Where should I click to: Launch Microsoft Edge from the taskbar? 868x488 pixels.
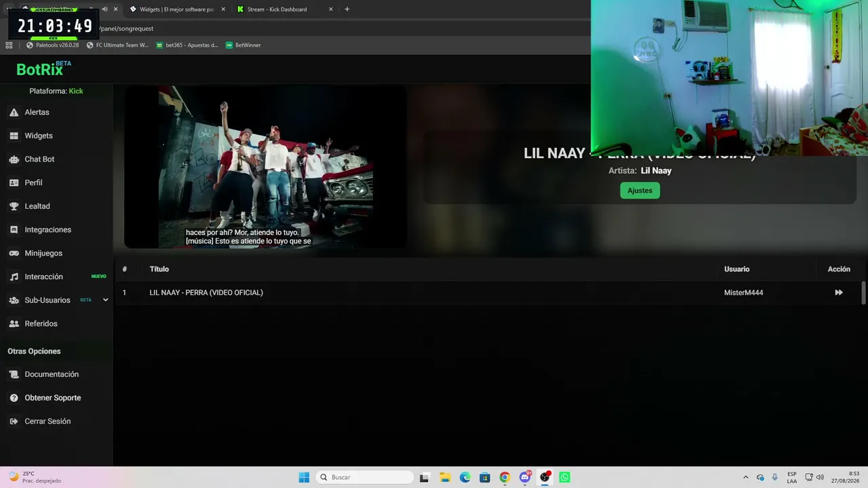click(465, 477)
